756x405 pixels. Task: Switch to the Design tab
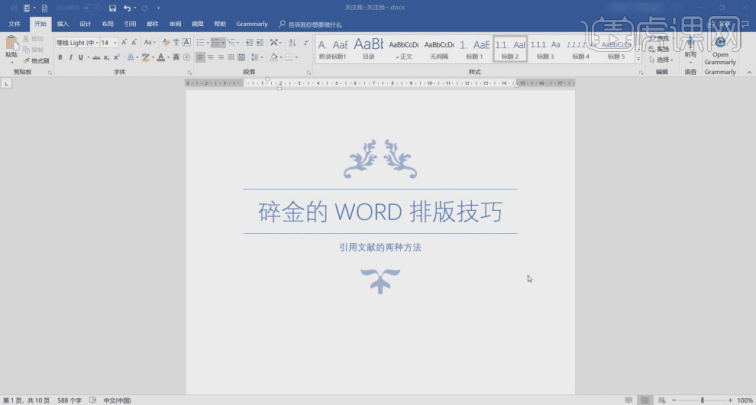tap(85, 24)
